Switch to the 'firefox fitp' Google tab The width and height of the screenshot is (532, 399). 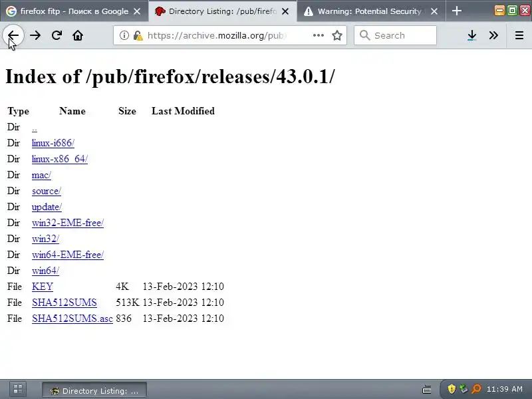click(x=74, y=11)
